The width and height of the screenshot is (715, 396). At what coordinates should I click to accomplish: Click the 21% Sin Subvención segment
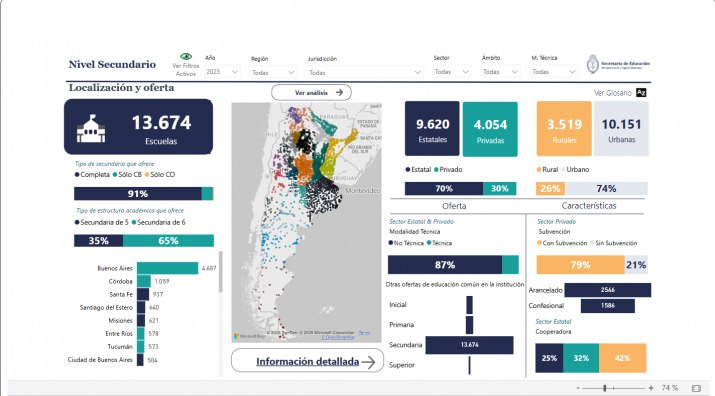[636, 265]
